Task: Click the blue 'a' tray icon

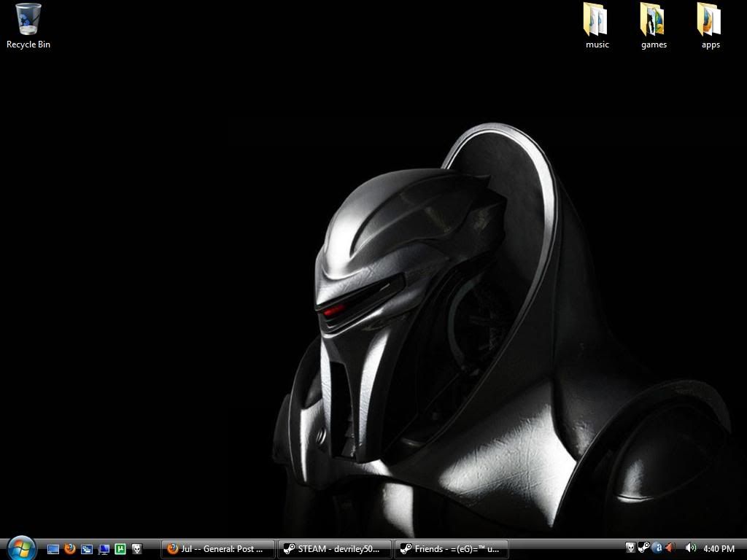Action: coord(657,548)
